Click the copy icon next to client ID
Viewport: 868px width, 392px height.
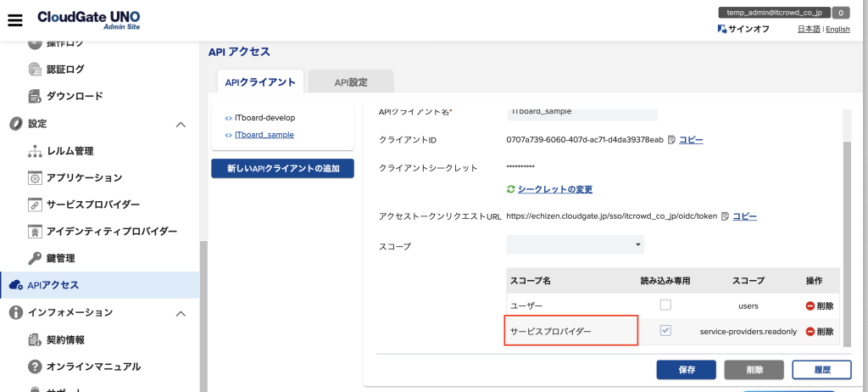pos(671,140)
